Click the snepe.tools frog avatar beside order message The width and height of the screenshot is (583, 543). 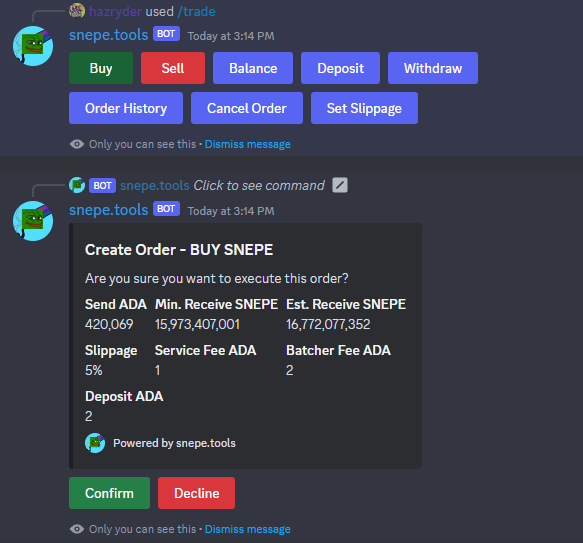click(33, 221)
